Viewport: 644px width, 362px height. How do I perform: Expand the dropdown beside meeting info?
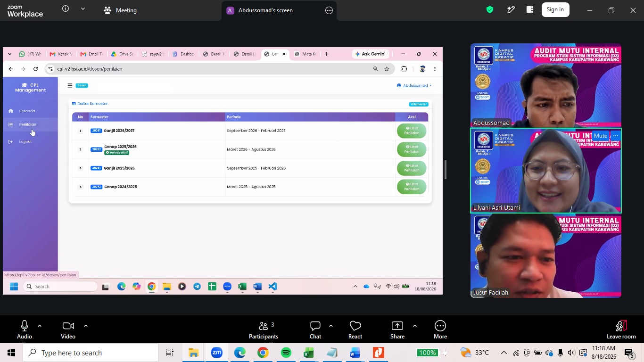point(83,9)
